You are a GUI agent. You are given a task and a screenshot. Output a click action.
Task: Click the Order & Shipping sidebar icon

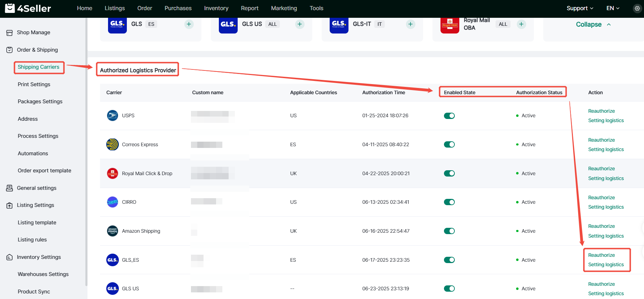tap(9, 50)
